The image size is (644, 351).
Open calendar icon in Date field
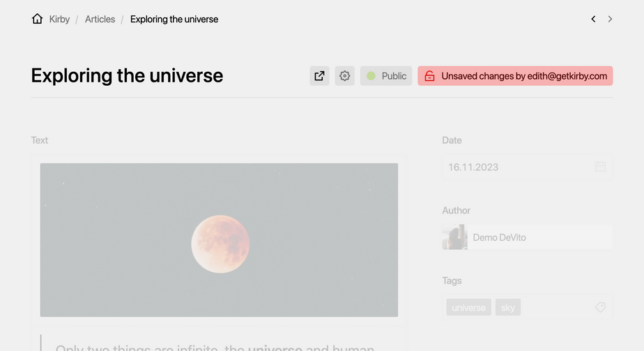coord(600,167)
